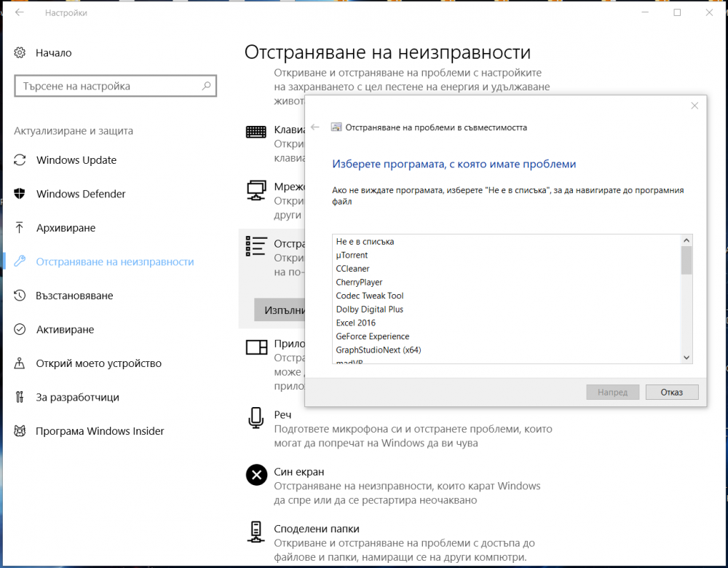Click the compatibility list troubleshooter icon
The image size is (728, 568).
coord(256,246)
